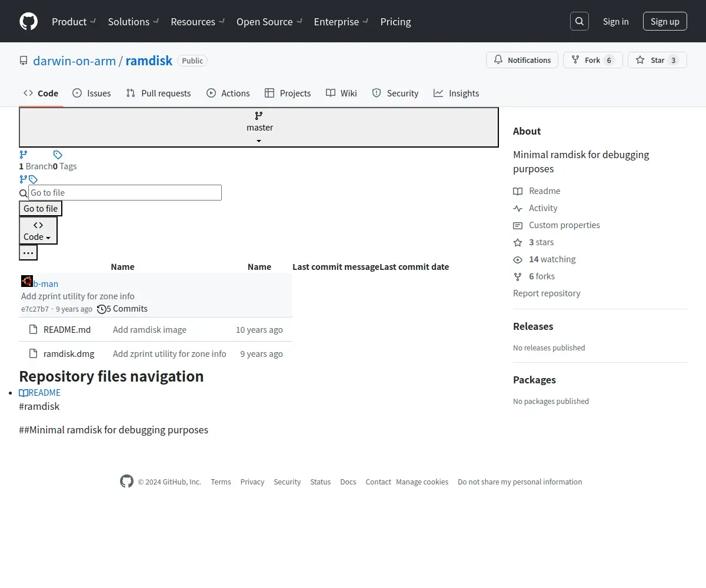The image size is (706, 588).
Task: Open the Releases heading link
Action: click(x=533, y=326)
